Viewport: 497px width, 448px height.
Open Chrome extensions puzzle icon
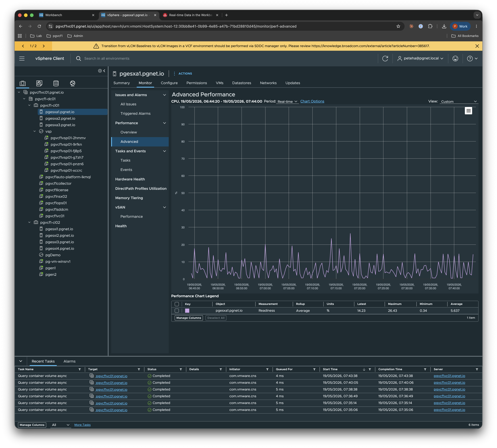pos(430,26)
